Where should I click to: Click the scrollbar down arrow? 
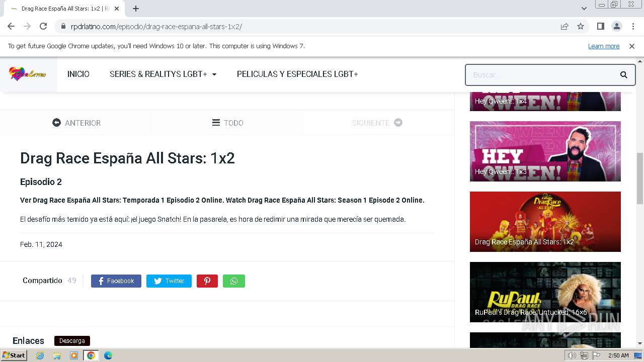(x=640, y=343)
